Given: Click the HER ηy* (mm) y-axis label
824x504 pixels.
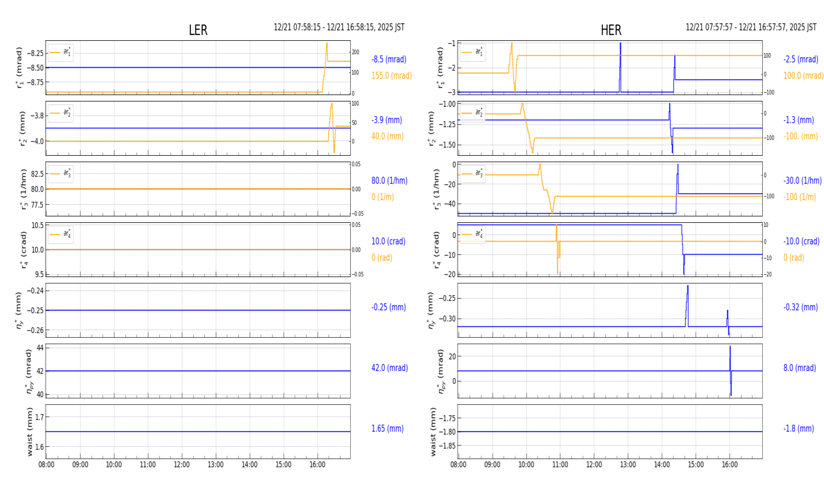Looking at the screenshot, I should coord(431,310).
